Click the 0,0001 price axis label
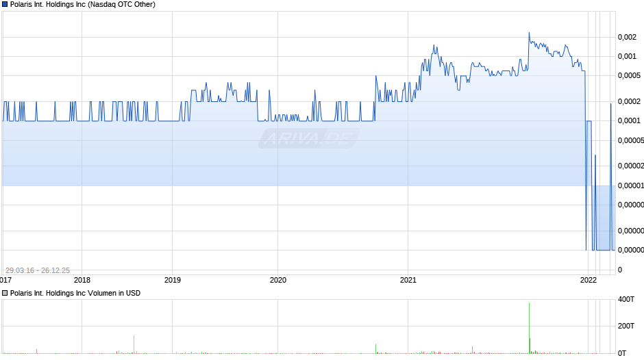This screenshot has width=644, height=360. pos(629,120)
